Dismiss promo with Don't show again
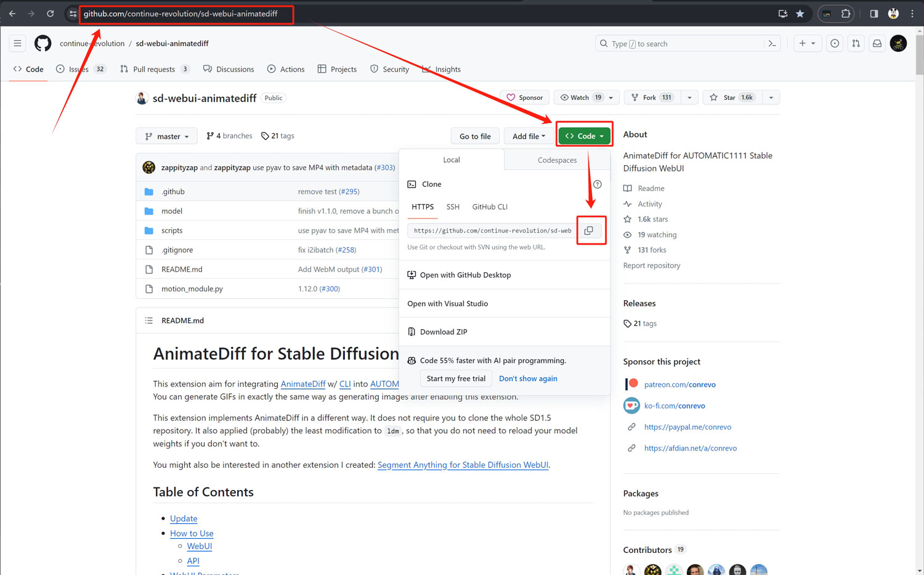 pos(528,378)
